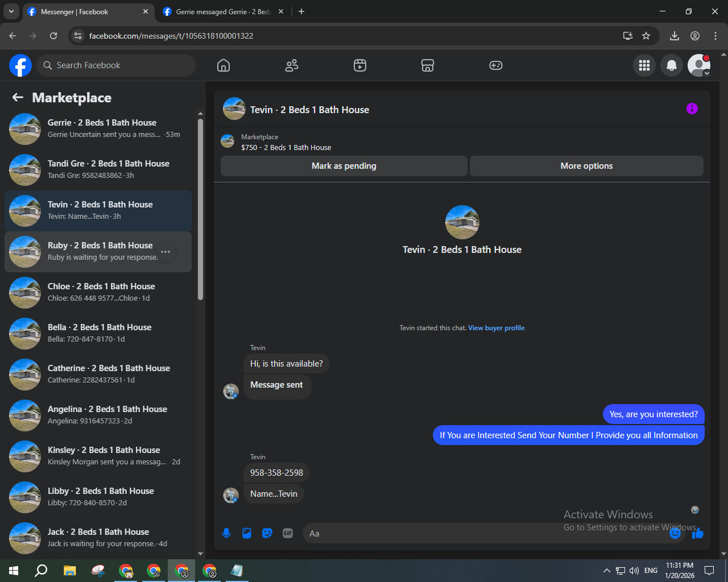Click the Hi, is this available? message
The width and height of the screenshot is (728, 582).
coord(287,364)
